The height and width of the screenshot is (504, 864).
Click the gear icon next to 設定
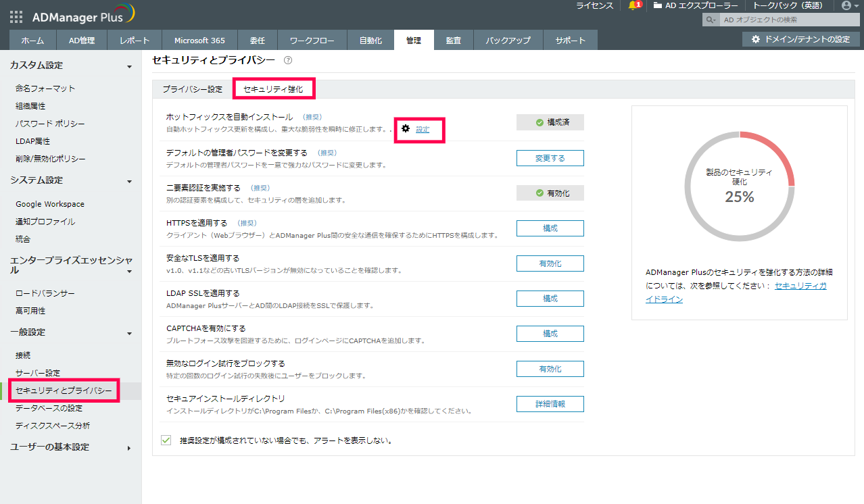pyautogui.click(x=406, y=128)
